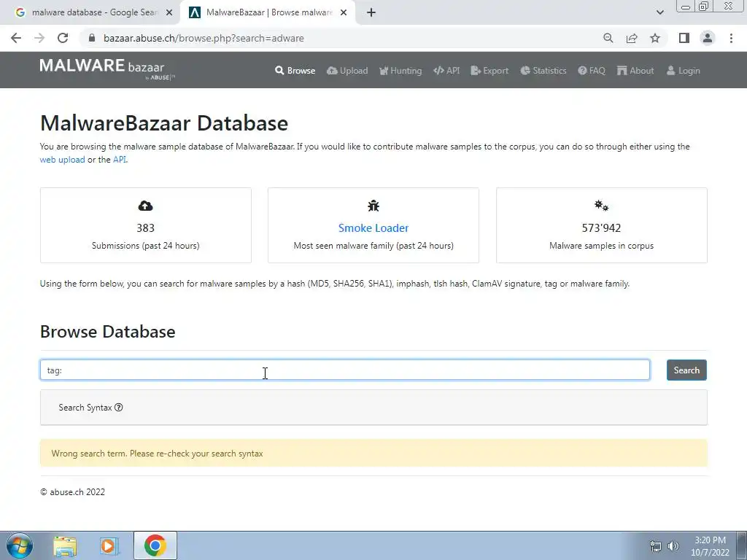Click Chrome icon in taskbar
Screen dimensions: 747x560
[x=155, y=545]
